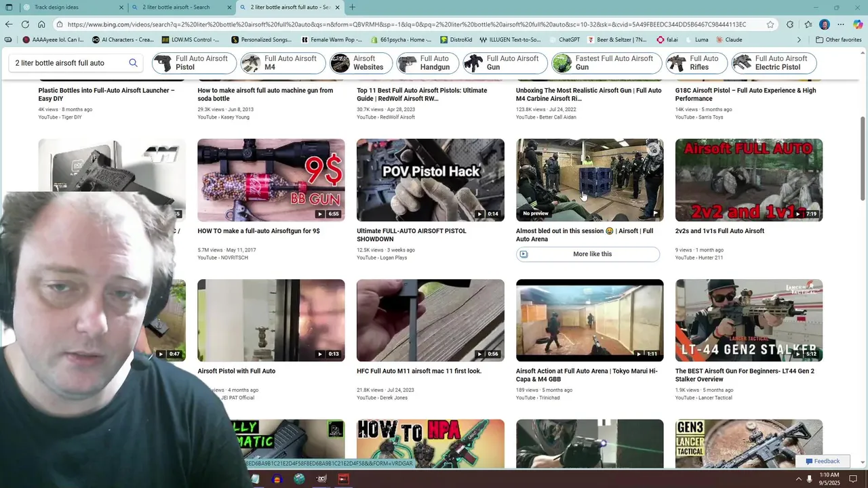Viewport: 868px width, 488px height.
Task: Filter by Full Auto Airsoft Pistol chip
Action: coord(194,63)
